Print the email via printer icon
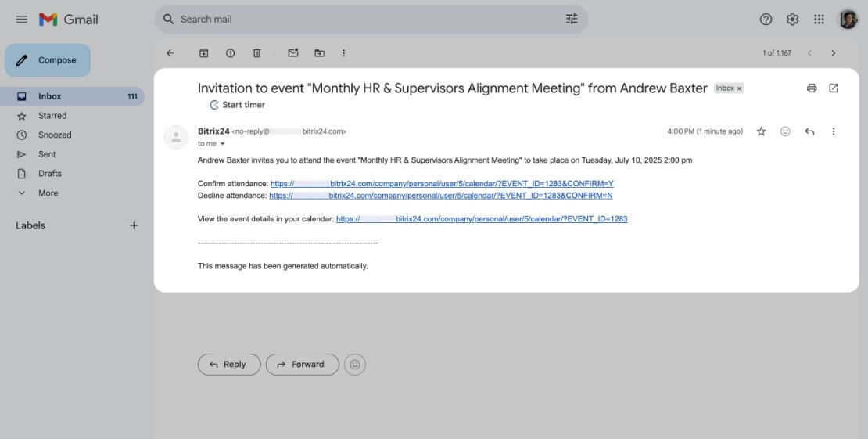This screenshot has width=868, height=439. 812,88
